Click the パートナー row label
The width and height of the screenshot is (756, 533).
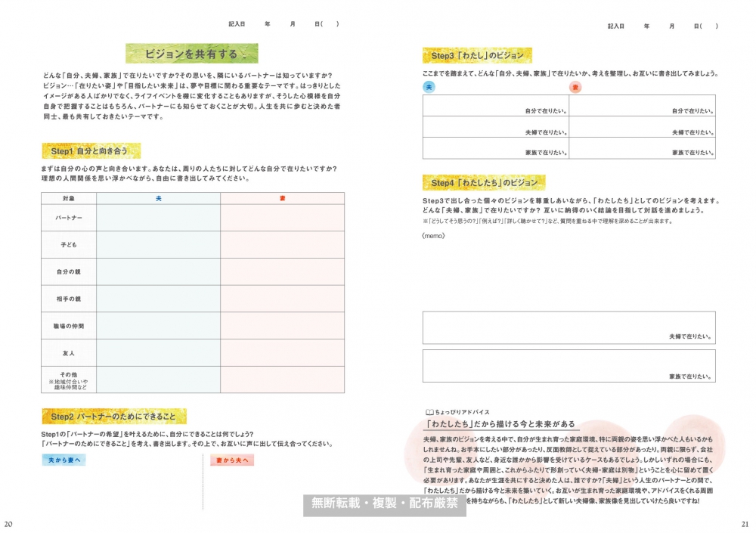click(69, 218)
